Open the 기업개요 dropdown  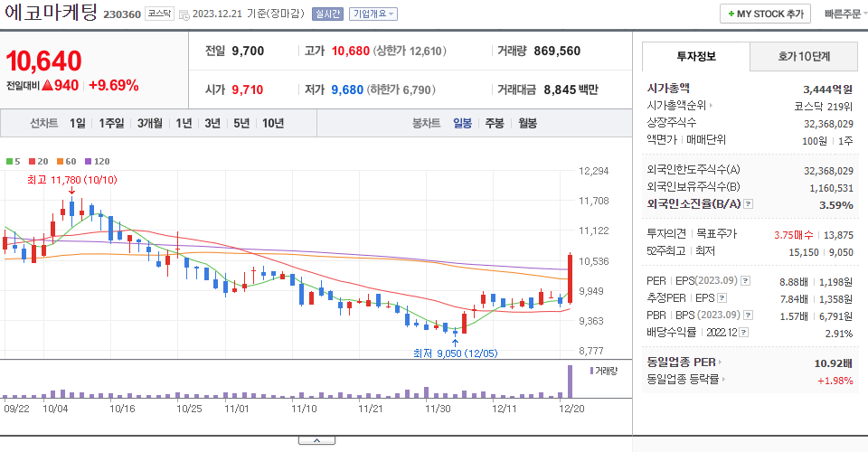(373, 14)
